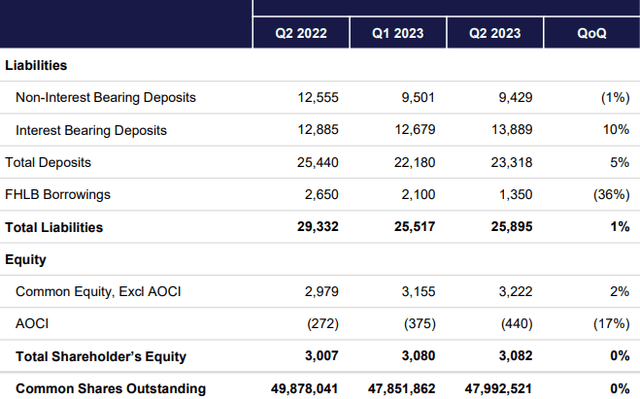Click the bold value 29,332
This screenshot has height=399, width=640.
(x=318, y=227)
